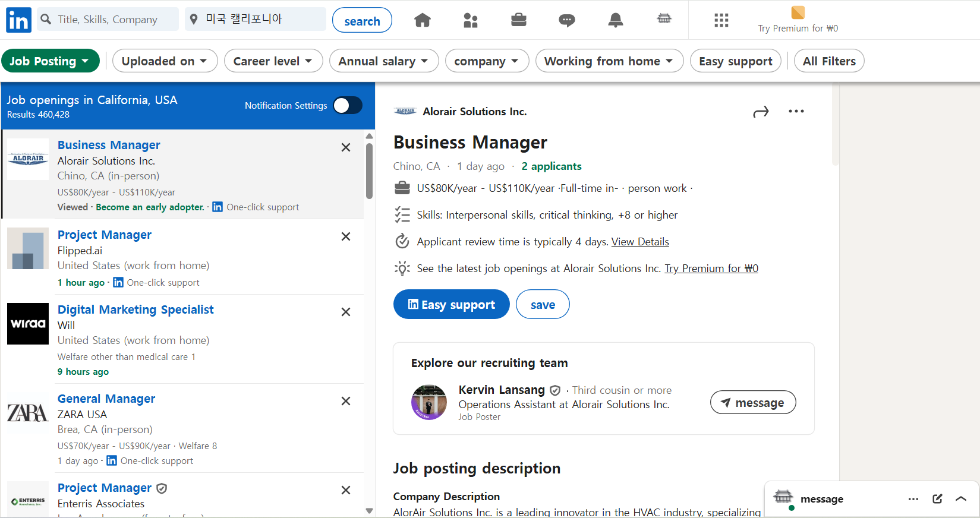Image resolution: width=980 pixels, height=518 pixels.
Task: Open the ZARA logo thumbnail
Action: click(28, 413)
